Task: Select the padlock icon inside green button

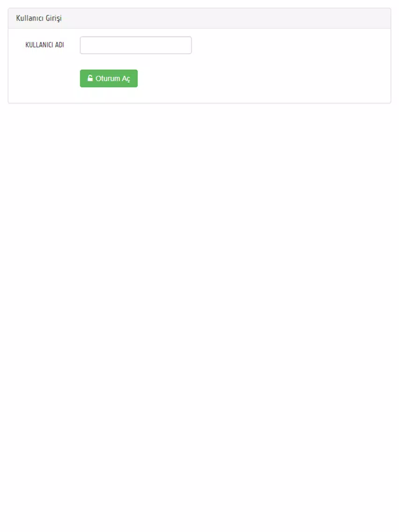Action: point(90,78)
